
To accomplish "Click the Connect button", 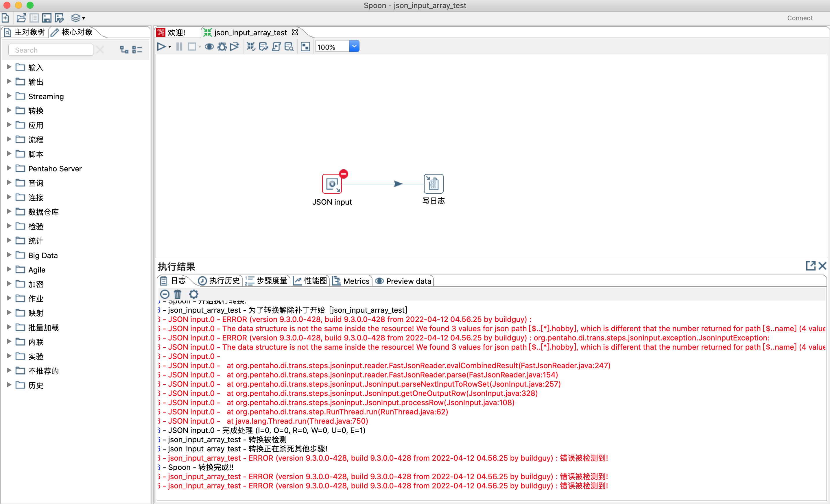I will tap(800, 18).
